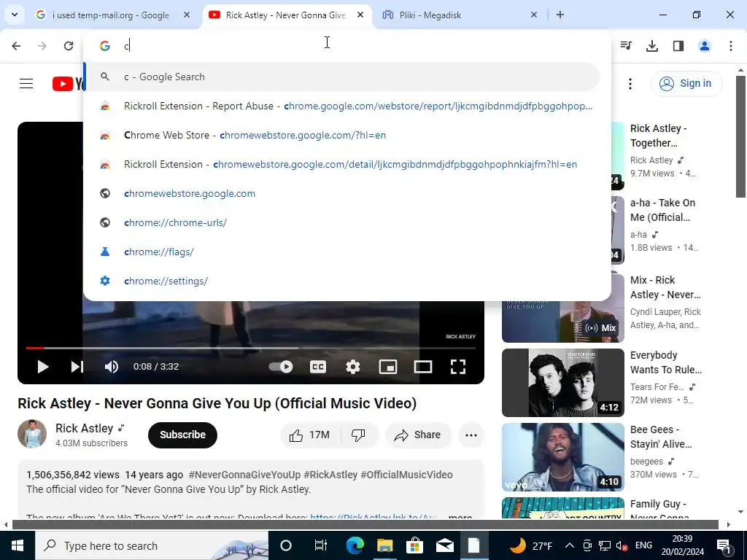Subscribe to Rick Astley channel

pos(182,435)
